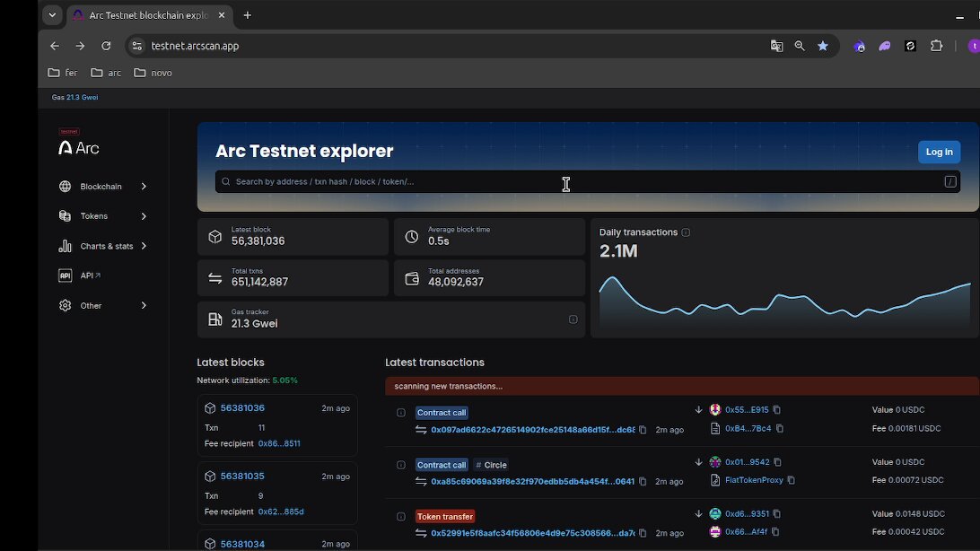980x551 pixels.
Task: Reload the page in browser
Action: tap(106, 46)
